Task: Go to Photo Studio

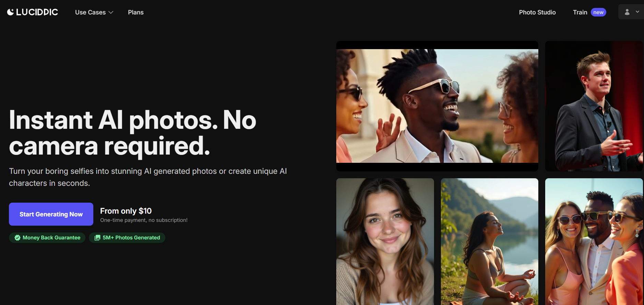Action: coord(537,12)
